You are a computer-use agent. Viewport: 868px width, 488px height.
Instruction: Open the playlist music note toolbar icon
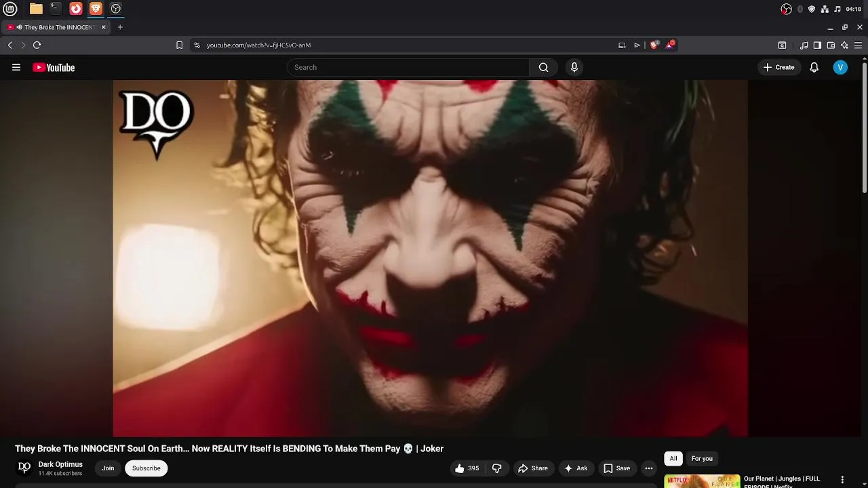804,45
